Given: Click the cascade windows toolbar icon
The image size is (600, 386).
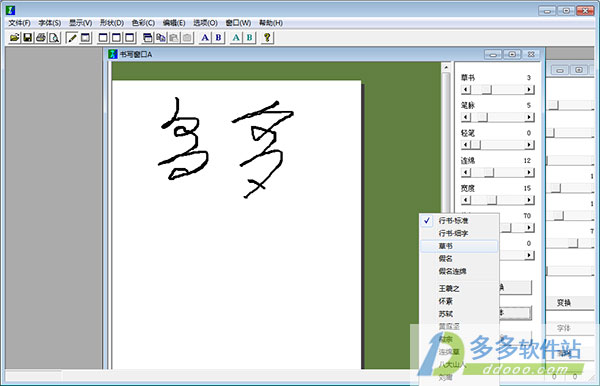Looking at the screenshot, I should (x=147, y=37).
